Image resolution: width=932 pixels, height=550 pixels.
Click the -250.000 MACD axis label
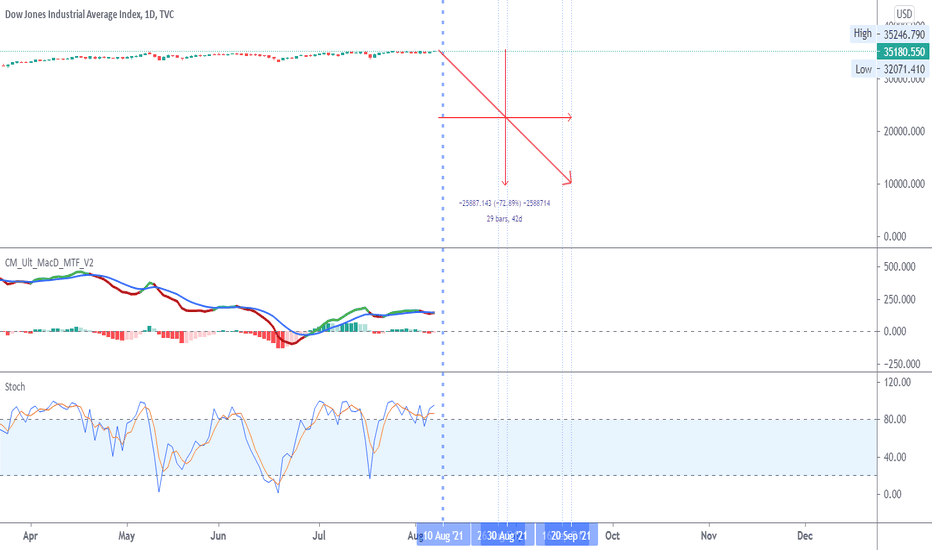click(x=901, y=364)
